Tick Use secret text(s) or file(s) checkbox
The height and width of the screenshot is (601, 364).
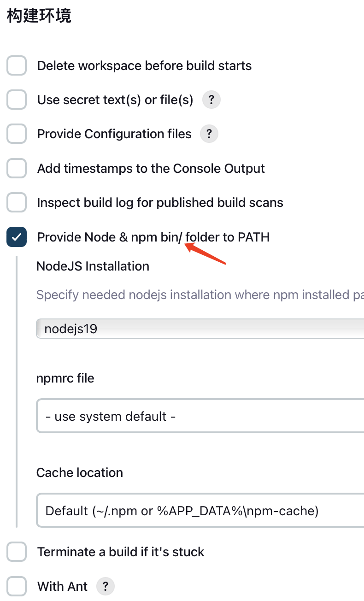(x=17, y=100)
